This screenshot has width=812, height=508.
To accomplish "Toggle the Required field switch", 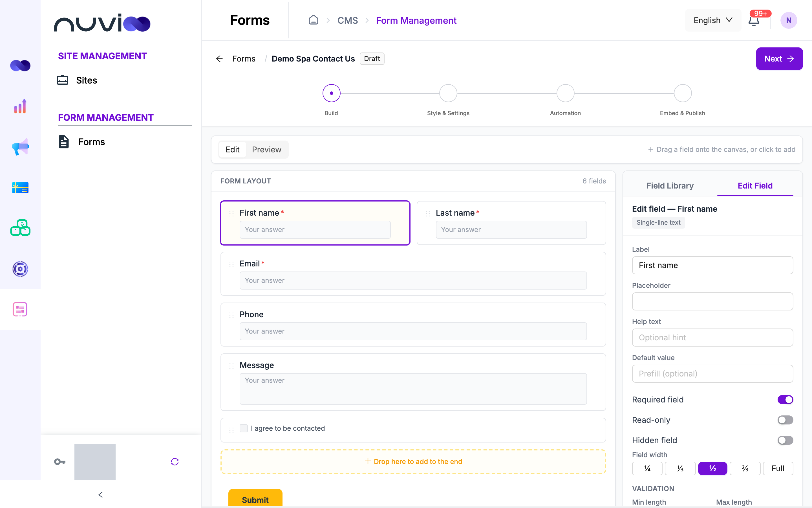I will [x=785, y=399].
